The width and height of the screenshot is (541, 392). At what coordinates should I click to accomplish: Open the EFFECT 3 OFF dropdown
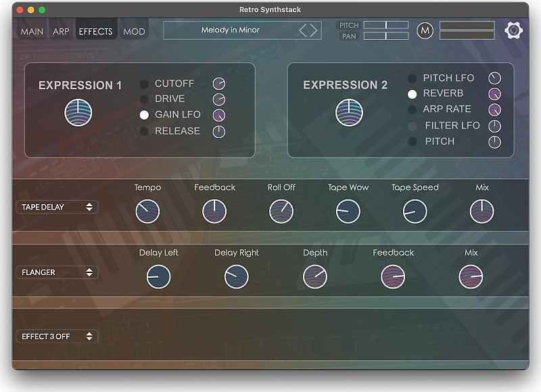pos(57,336)
